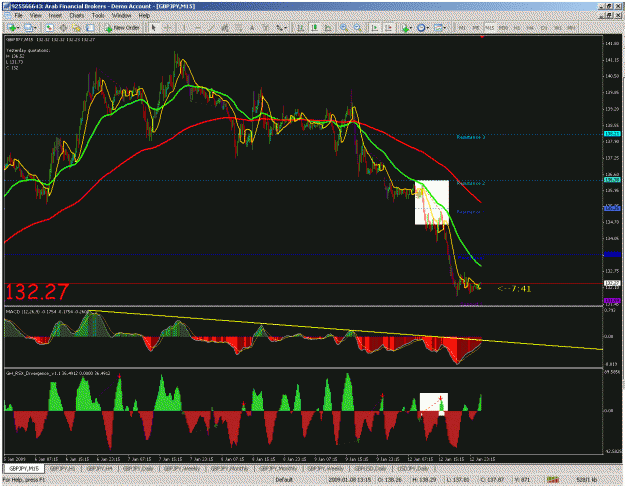Switch to the GBPJPY,H4 chart tab
Screen dimensions: 625x486
tap(100, 469)
